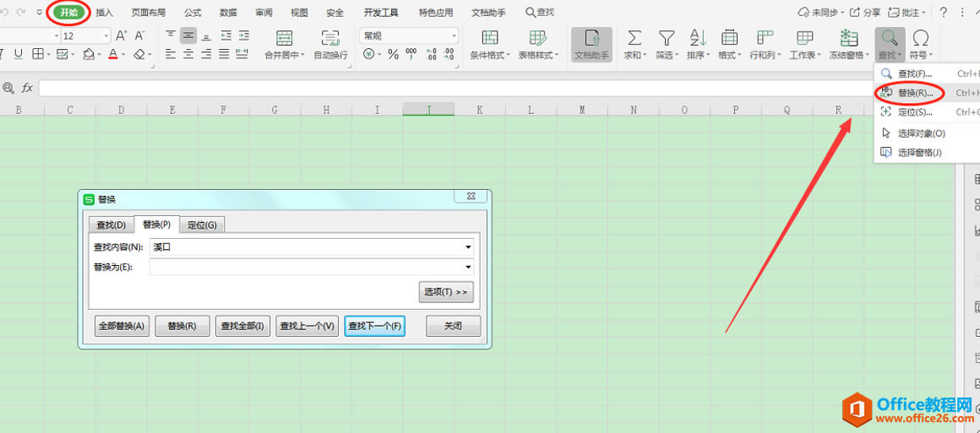Click the question mark help icon
The image size is (980, 433).
click(x=943, y=13)
